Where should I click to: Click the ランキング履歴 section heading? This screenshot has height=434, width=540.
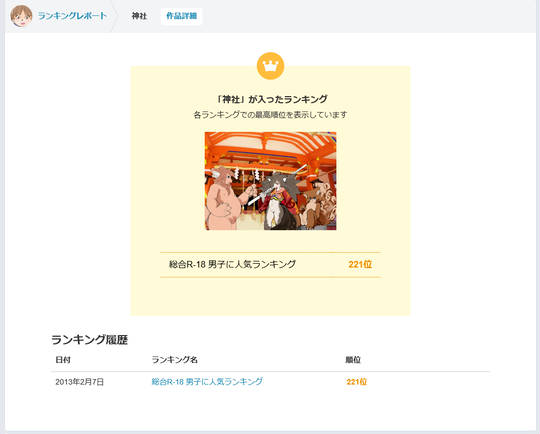coord(90,340)
